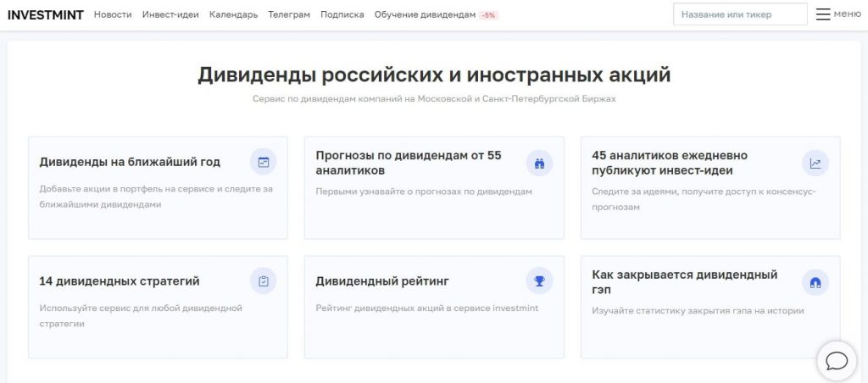The height and width of the screenshot is (383, 868).
Task: Open the chat bubble widget
Action: (837, 361)
